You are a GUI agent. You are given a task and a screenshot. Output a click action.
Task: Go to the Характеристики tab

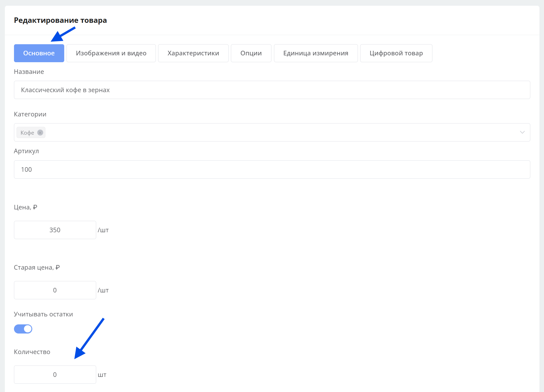click(x=193, y=53)
